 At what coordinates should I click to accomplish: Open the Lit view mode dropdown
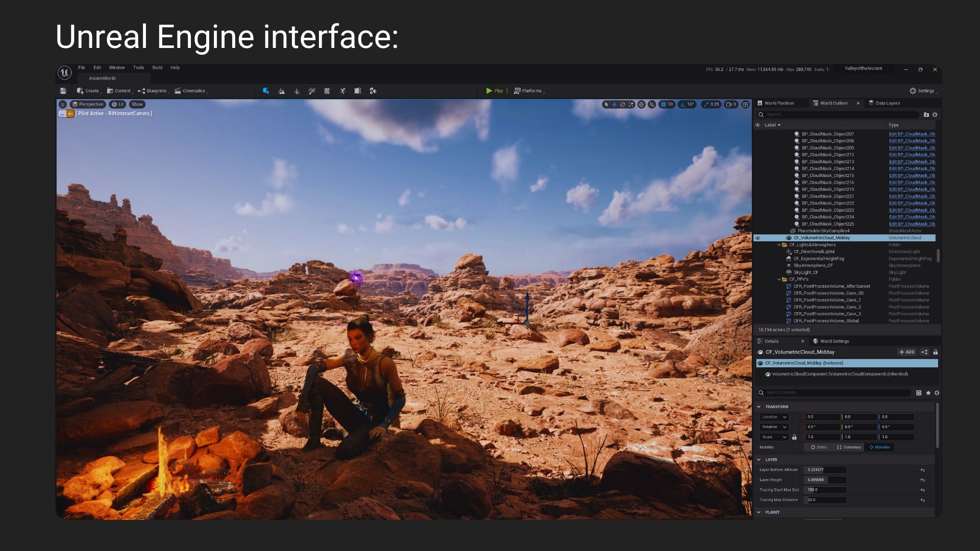(118, 104)
